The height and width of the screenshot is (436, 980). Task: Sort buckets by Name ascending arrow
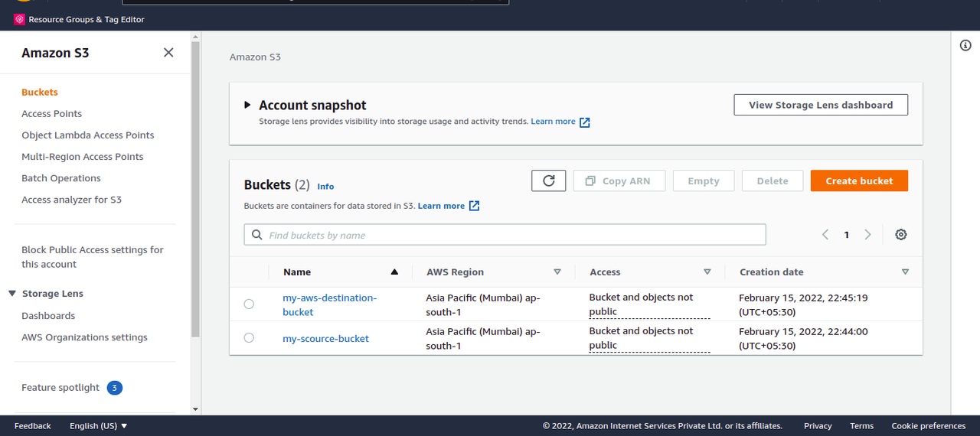point(394,272)
